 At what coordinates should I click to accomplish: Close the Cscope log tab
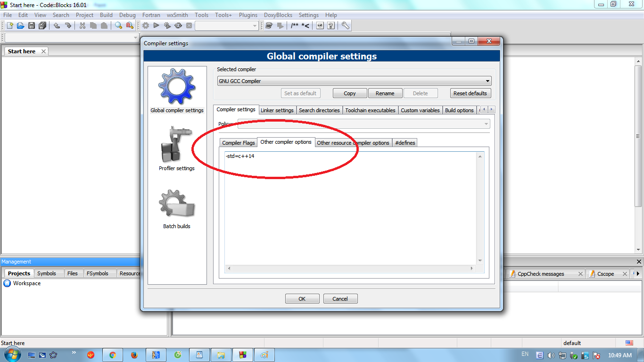point(625,274)
